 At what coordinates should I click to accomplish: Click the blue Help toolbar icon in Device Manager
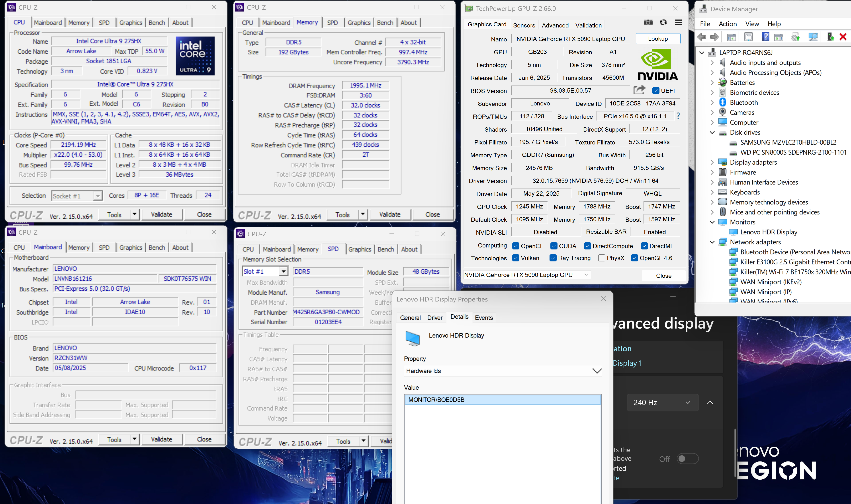click(x=765, y=37)
